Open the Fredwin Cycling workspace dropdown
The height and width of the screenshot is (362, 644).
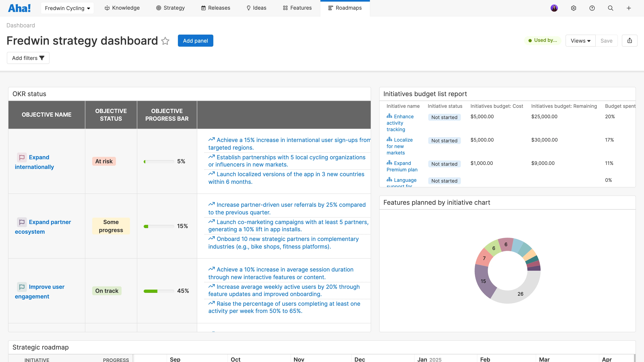pos(67,8)
